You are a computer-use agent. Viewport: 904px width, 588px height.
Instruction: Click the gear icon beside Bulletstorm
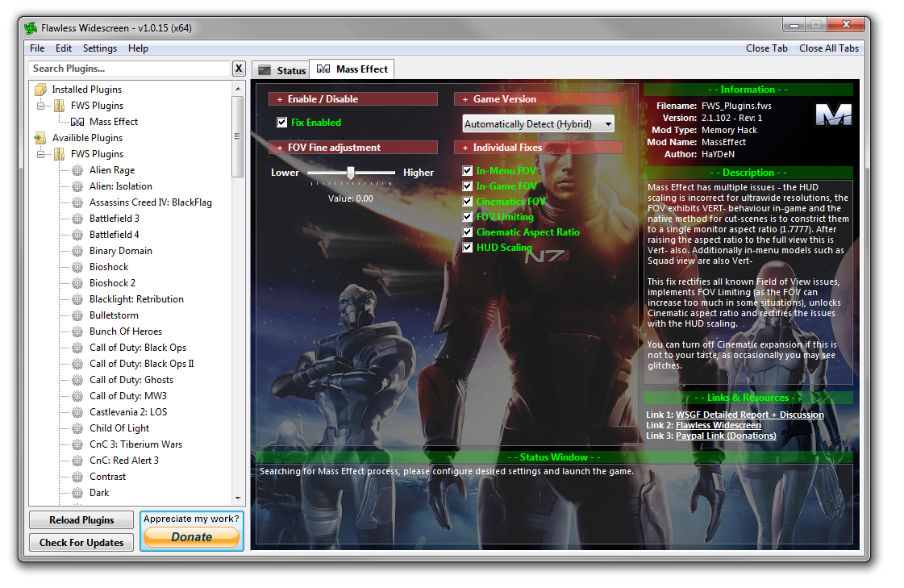[77, 315]
